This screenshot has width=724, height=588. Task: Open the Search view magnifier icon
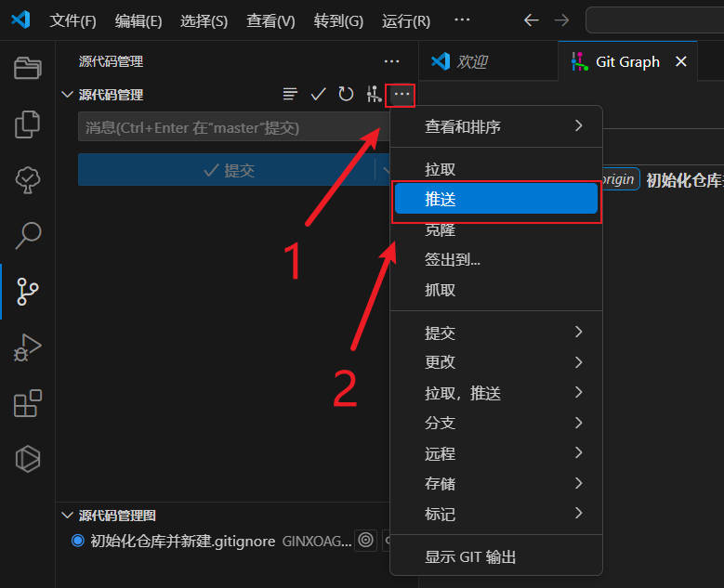(28, 235)
